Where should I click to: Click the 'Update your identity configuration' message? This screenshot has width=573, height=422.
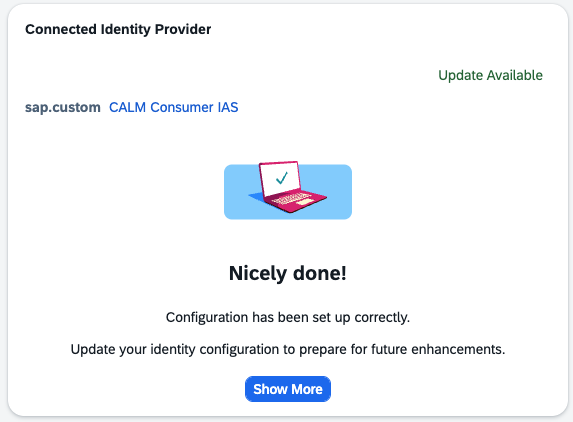[x=288, y=349]
